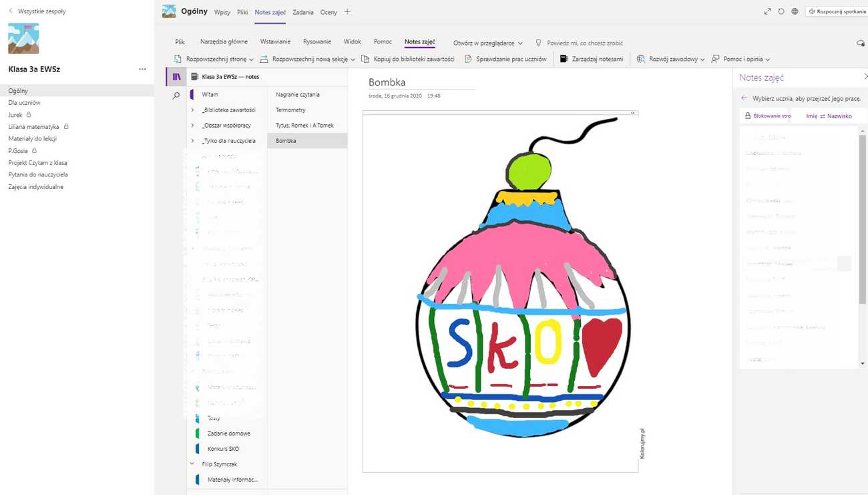Click the Powiedz mi, co chcesz zrobić field
868x495 pixels.
tap(580, 43)
